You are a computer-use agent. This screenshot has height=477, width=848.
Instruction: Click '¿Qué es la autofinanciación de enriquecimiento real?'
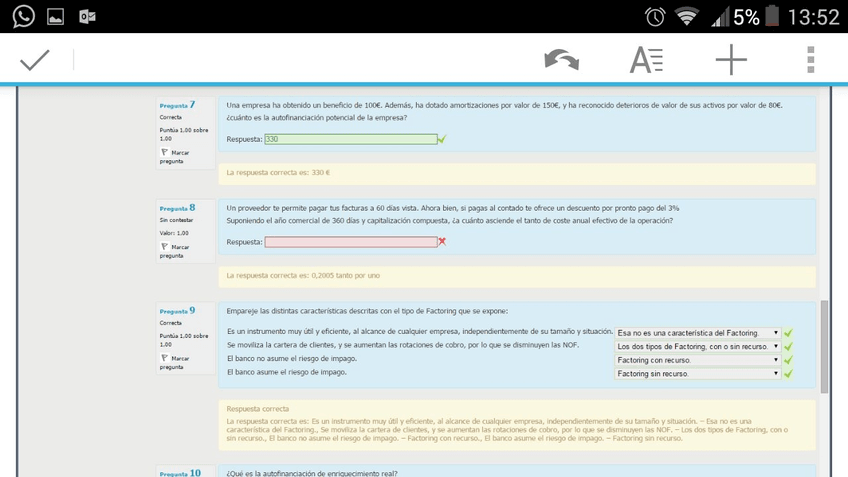pyautogui.click(x=312, y=473)
